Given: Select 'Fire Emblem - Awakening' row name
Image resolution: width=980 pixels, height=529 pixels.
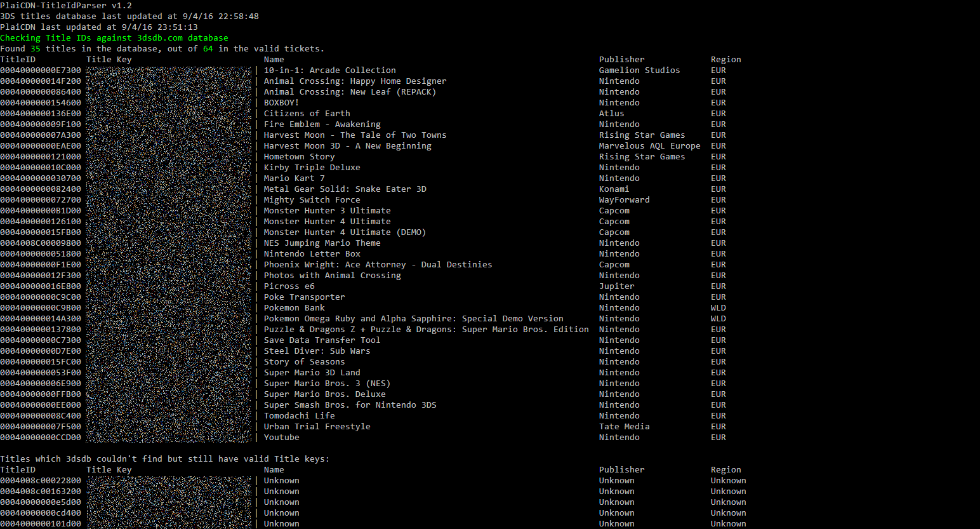Looking at the screenshot, I should point(322,124).
